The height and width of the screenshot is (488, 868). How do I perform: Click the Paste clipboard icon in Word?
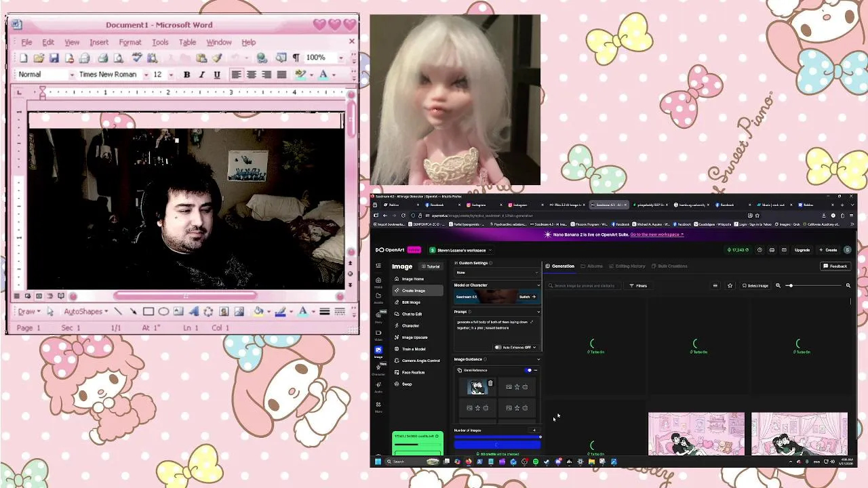[x=201, y=58]
